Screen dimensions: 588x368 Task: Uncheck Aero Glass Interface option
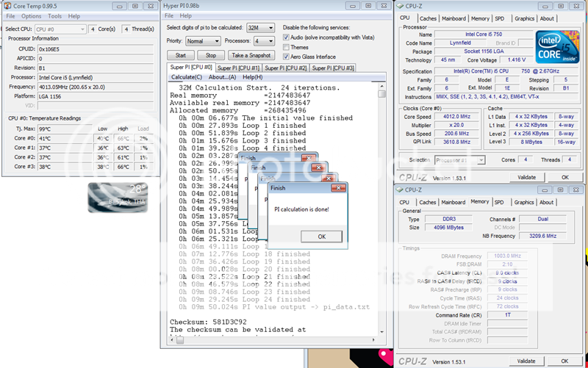(x=286, y=57)
